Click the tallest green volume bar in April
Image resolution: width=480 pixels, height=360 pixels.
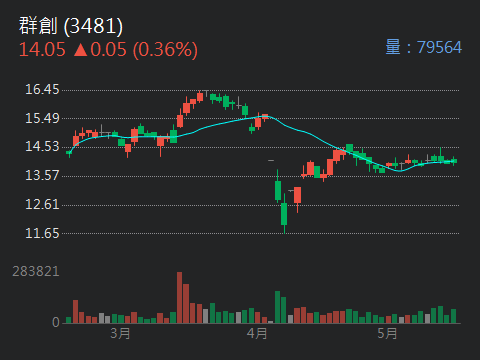[277, 307]
